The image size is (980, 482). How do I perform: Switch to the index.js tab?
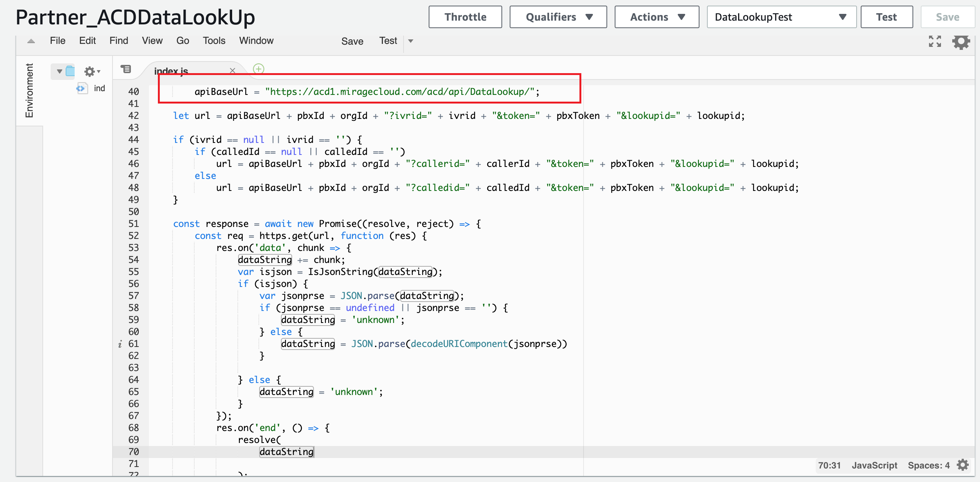[171, 71]
